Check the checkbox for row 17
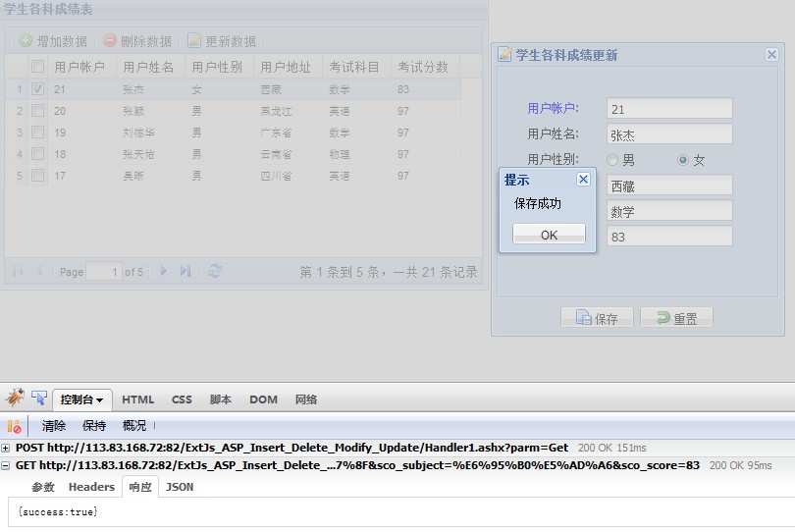 coord(37,176)
